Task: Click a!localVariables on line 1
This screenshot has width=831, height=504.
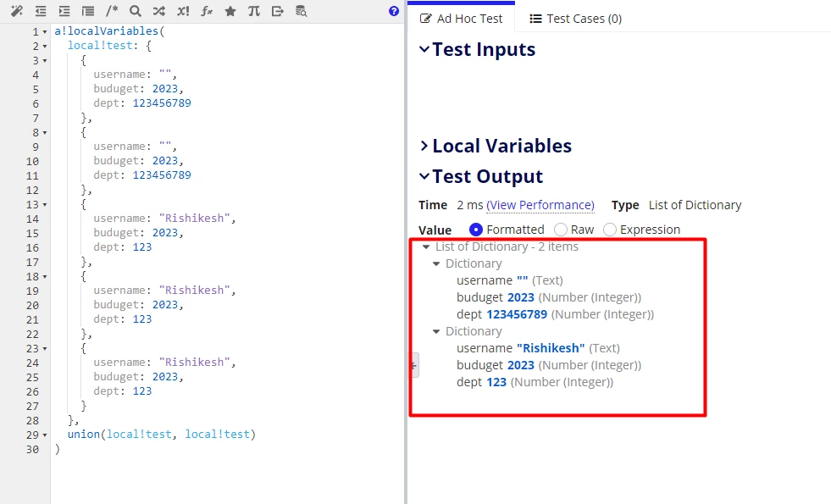Action: click(x=107, y=30)
